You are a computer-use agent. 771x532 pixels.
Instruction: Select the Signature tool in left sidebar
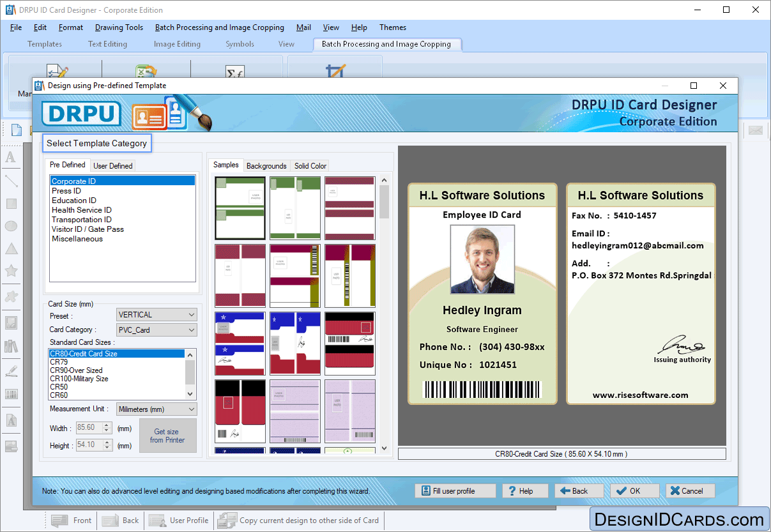[11, 370]
